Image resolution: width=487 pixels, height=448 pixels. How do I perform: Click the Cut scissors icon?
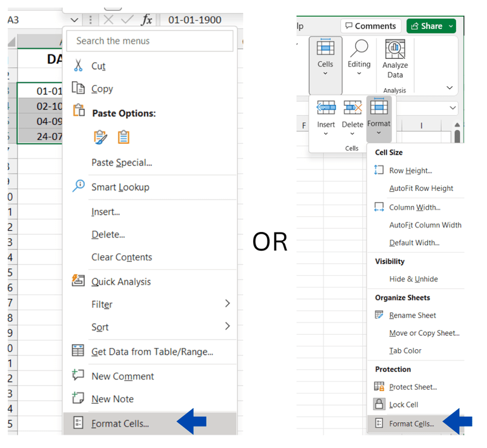point(78,65)
